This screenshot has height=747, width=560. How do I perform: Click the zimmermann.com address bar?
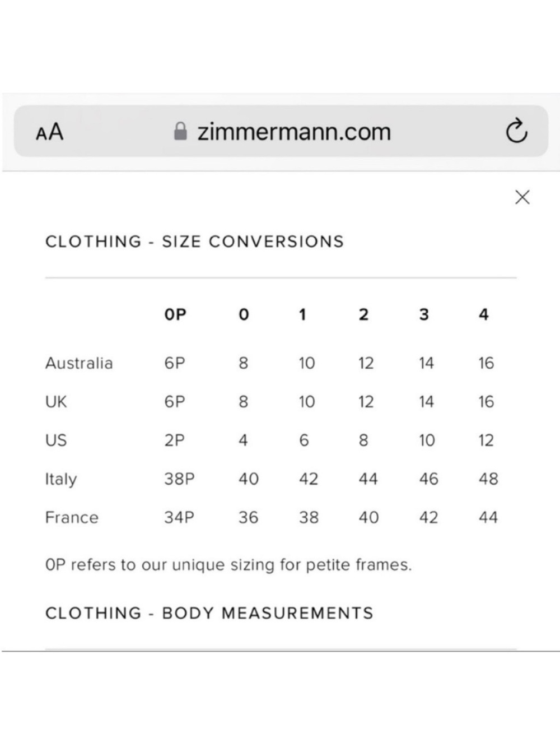(281, 131)
